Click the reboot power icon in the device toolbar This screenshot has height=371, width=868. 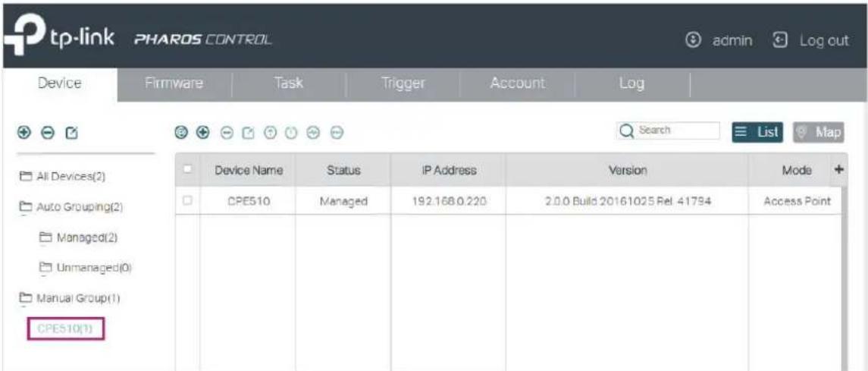tap(293, 132)
